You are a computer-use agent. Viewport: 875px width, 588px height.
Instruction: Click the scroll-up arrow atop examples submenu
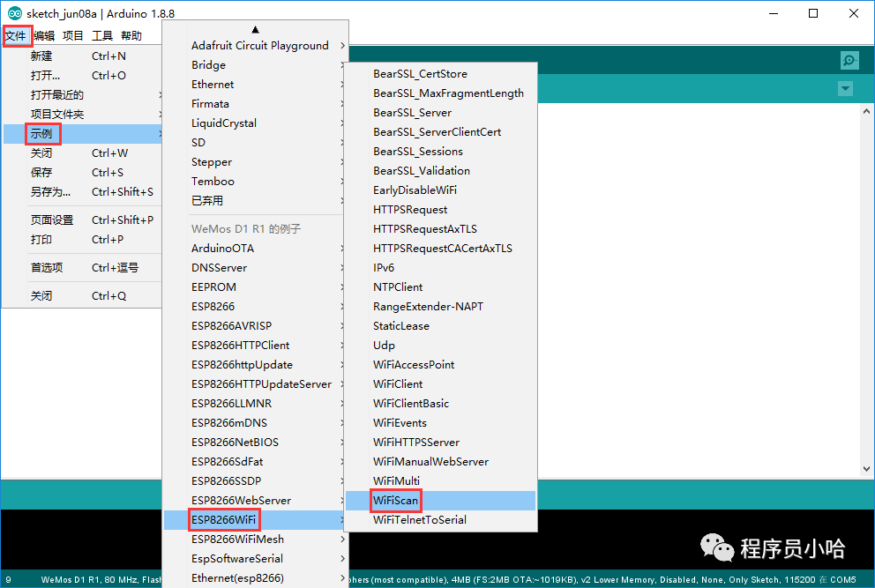click(x=256, y=29)
